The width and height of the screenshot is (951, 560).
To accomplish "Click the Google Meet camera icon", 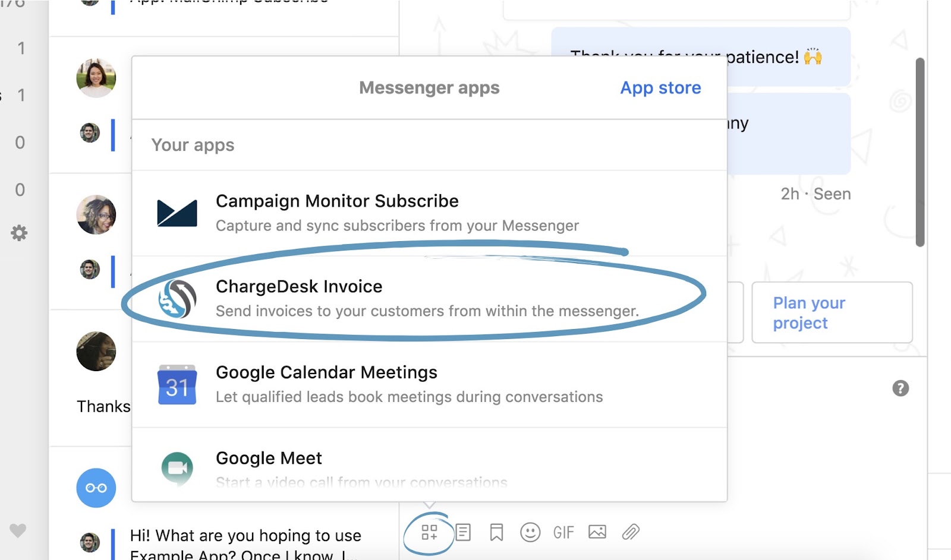I will pyautogui.click(x=177, y=468).
